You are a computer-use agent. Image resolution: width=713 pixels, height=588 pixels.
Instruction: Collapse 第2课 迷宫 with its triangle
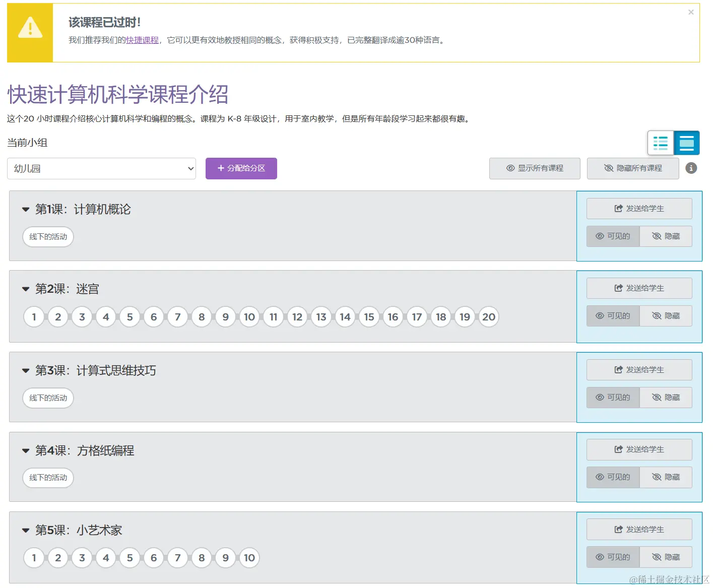26,288
